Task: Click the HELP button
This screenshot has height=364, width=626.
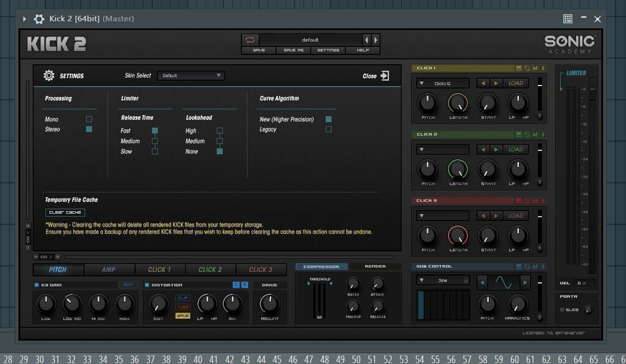Action: tap(363, 50)
